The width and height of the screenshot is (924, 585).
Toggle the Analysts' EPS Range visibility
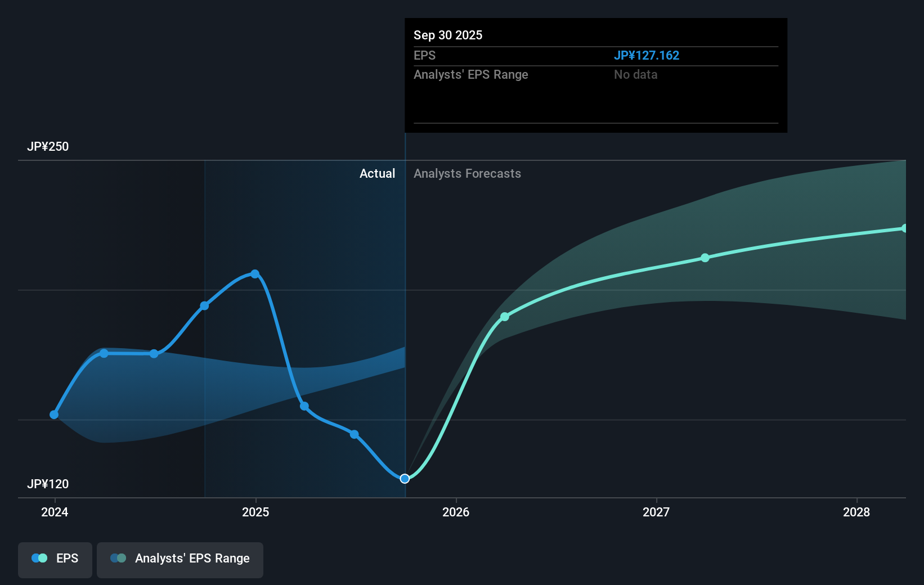click(x=180, y=560)
